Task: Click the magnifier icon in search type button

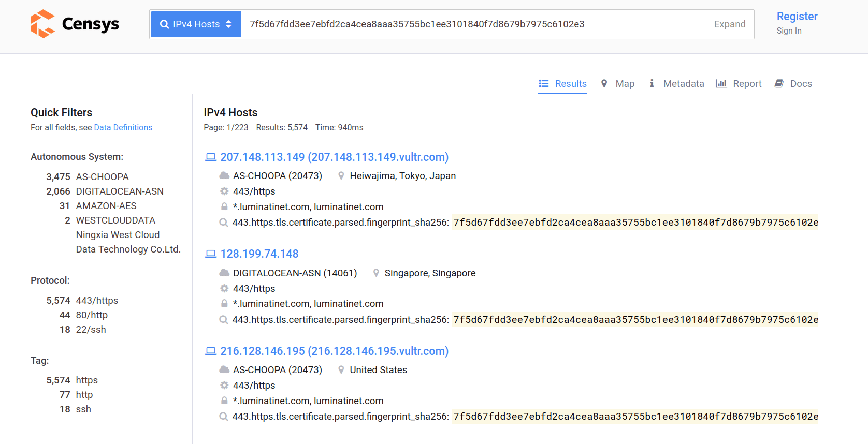Action: pos(164,24)
